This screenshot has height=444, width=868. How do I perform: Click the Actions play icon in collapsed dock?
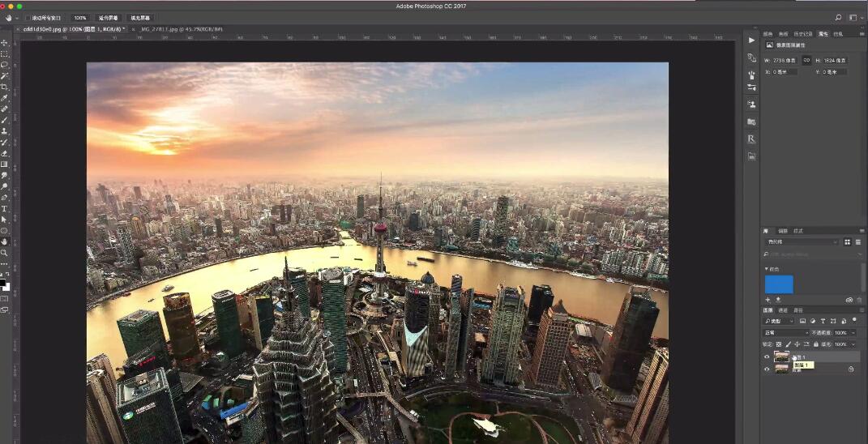[751, 41]
